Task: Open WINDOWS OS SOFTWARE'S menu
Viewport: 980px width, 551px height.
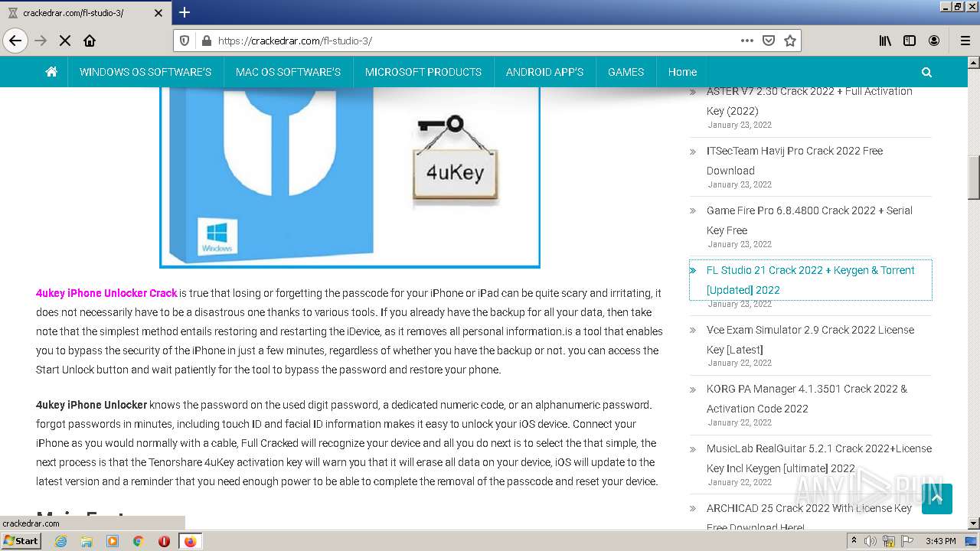Action: (x=145, y=72)
